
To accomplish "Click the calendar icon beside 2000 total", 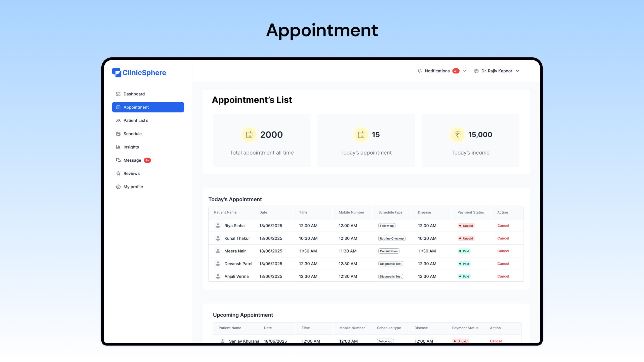I will click(249, 135).
